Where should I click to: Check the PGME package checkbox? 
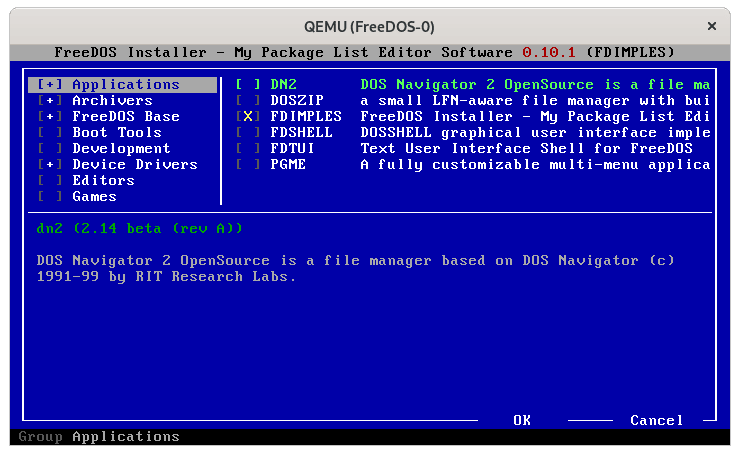[247, 165]
